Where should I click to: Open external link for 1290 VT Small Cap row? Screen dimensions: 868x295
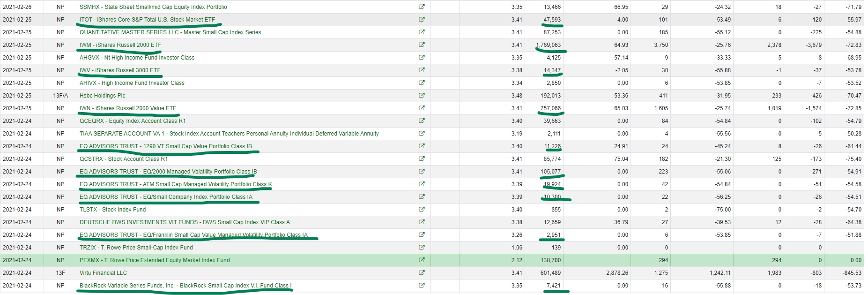point(422,146)
